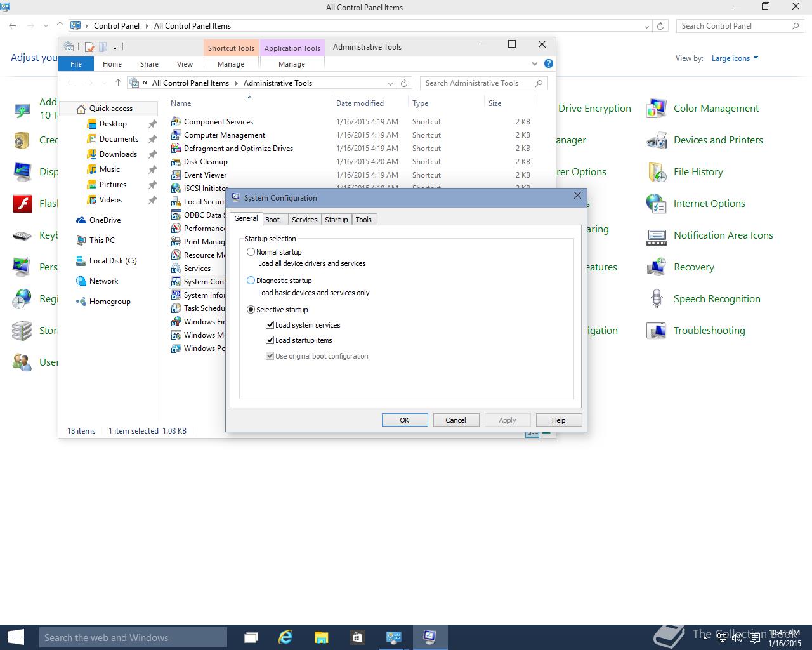Expand Administrative Tools address bar dropdown
The image size is (812, 650).
pyautogui.click(x=390, y=83)
